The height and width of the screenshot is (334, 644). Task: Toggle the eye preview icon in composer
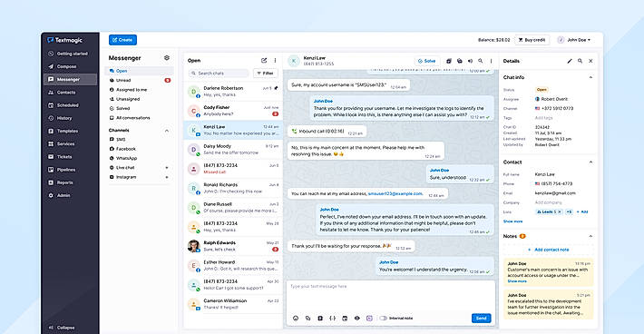coord(356,319)
